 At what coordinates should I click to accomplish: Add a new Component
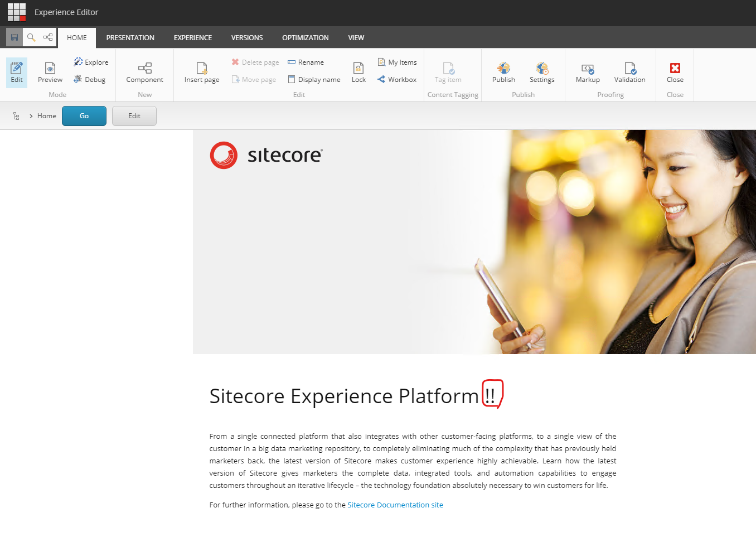pos(145,72)
